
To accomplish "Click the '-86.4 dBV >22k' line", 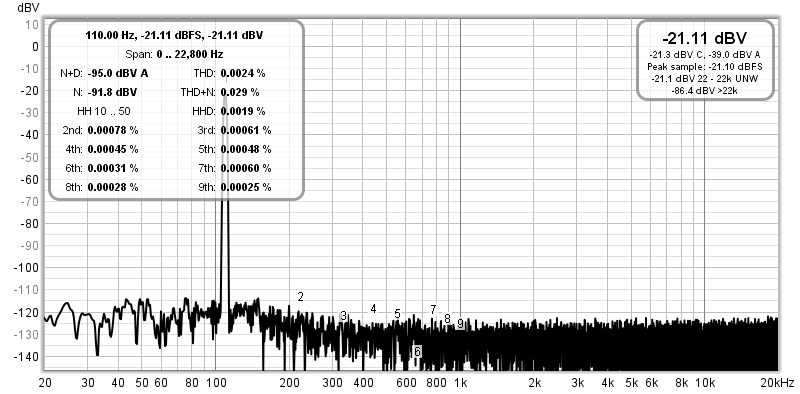I will [x=705, y=91].
